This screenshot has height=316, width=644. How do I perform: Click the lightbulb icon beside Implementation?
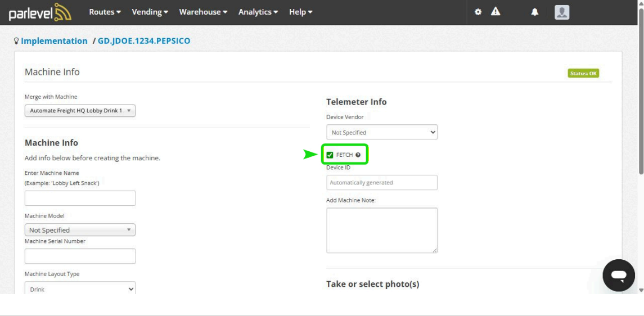(x=16, y=41)
